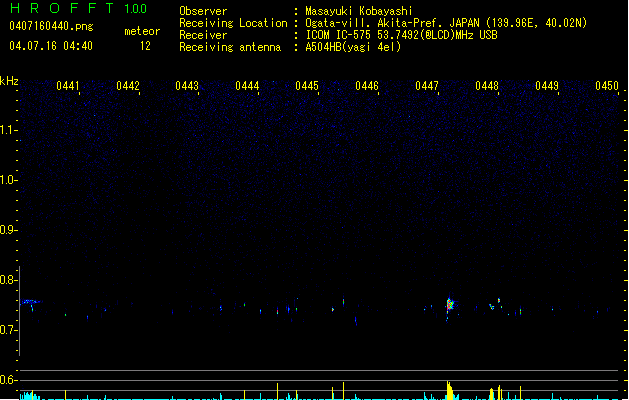Screen dimensions: 629x400
Task: Click the meteor count value 12
Action: click(145, 46)
